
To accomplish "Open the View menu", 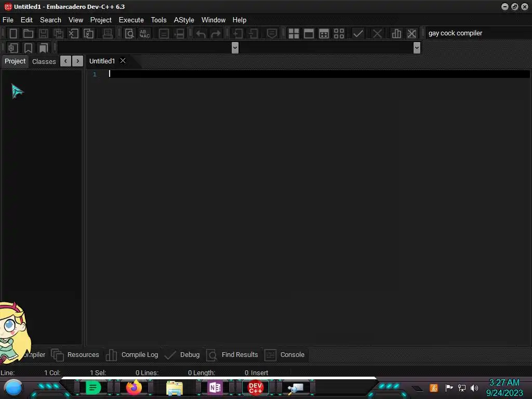I will tap(76, 20).
